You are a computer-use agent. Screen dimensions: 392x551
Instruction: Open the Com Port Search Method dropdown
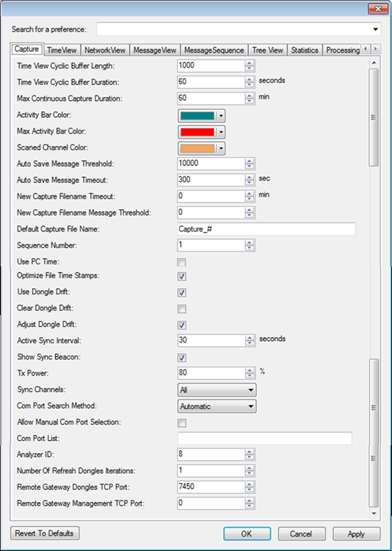(217, 407)
